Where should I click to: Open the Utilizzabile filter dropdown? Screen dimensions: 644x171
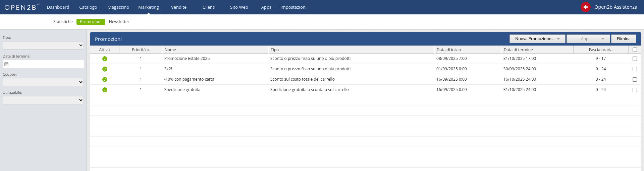[43, 100]
